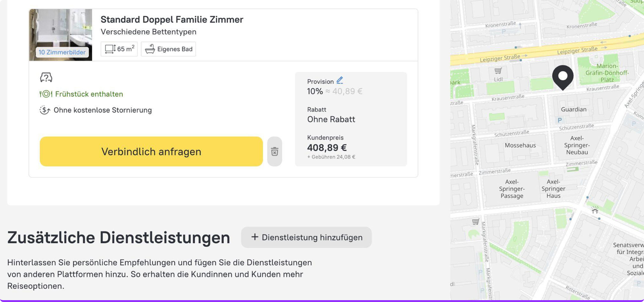The height and width of the screenshot is (302, 644).
Task: Click the Axel-Springer-Passage map label
Action: [x=512, y=189]
